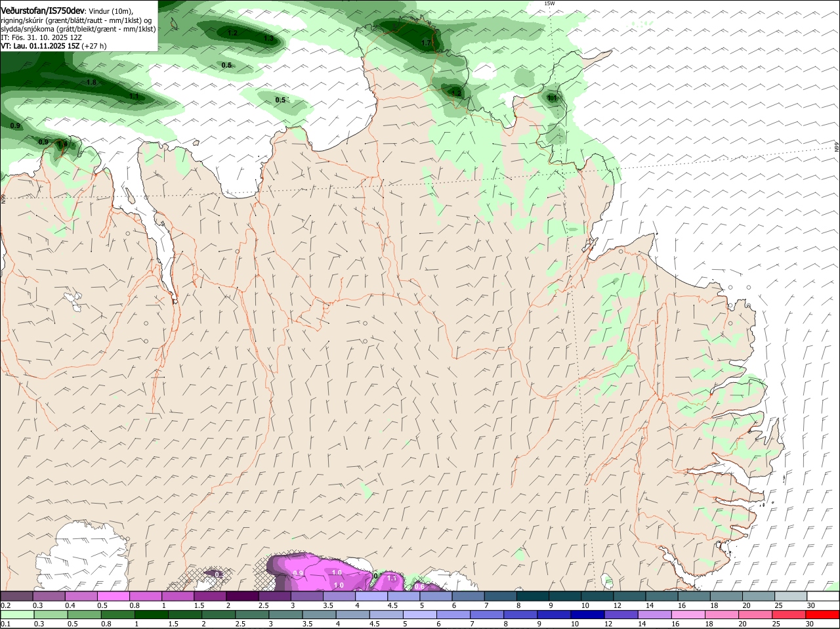Select bright red rain swatch after 30
The height and width of the screenshot is (629, 840).
pyautogui.click(x=824, y=615)
